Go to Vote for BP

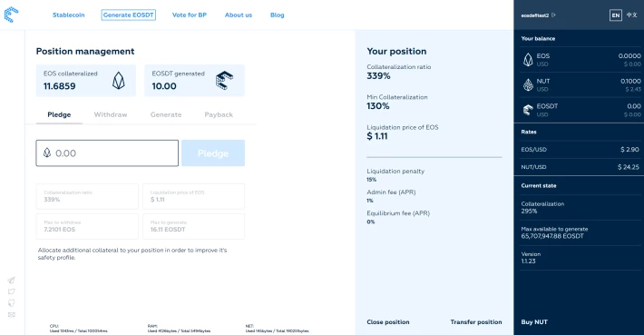coord(190,15)
